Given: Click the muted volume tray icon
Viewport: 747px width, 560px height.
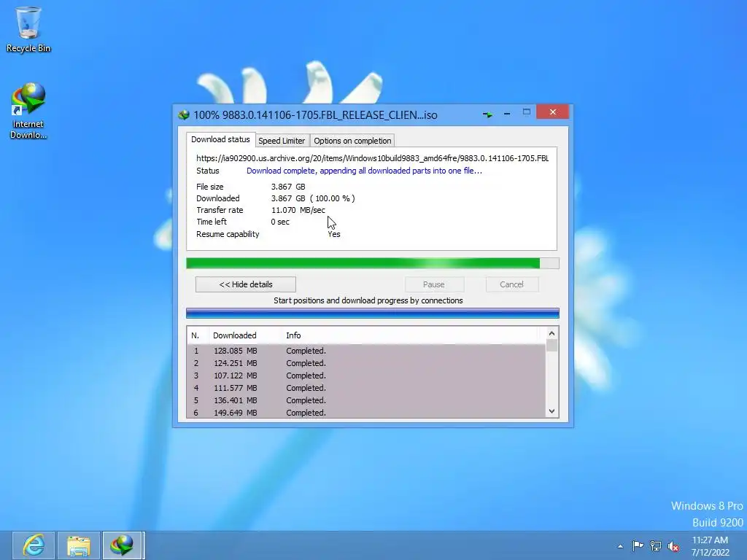Looking at the screenshot, I should coord(673,546).
